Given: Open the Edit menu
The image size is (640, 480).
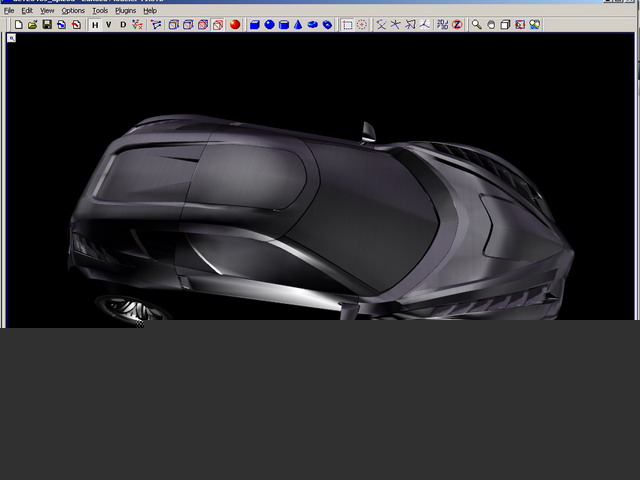Looking at the screenshot, I should click(x=27, y=10).
